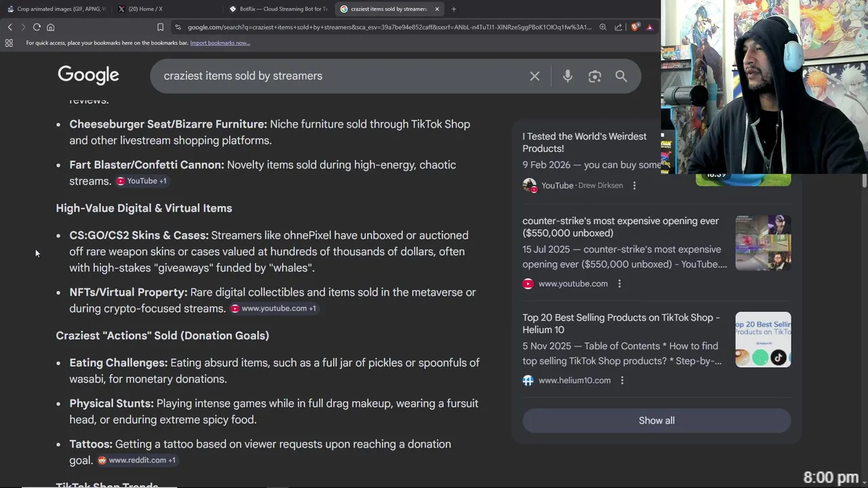
Task: Open the YouTube +1 source chip
Action: [x=142, y=181]
